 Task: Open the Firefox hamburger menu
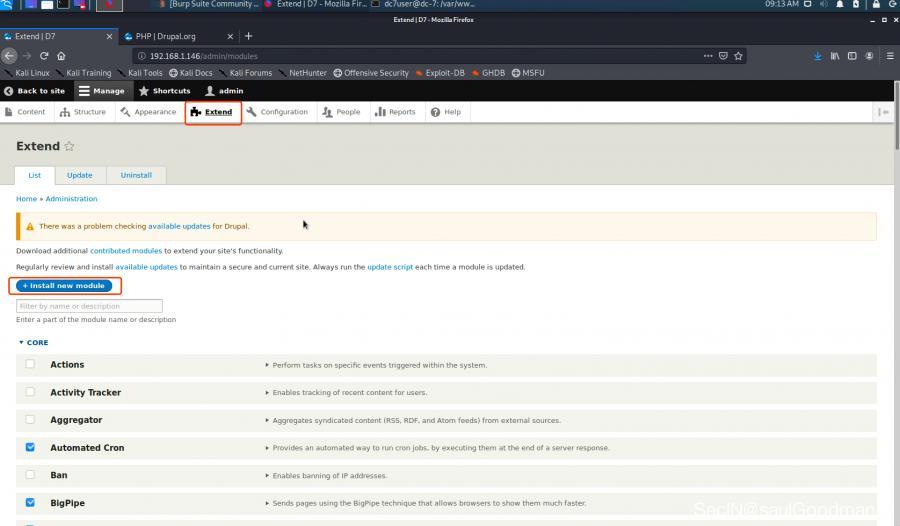pyautogui.click(x=890, y=56)
